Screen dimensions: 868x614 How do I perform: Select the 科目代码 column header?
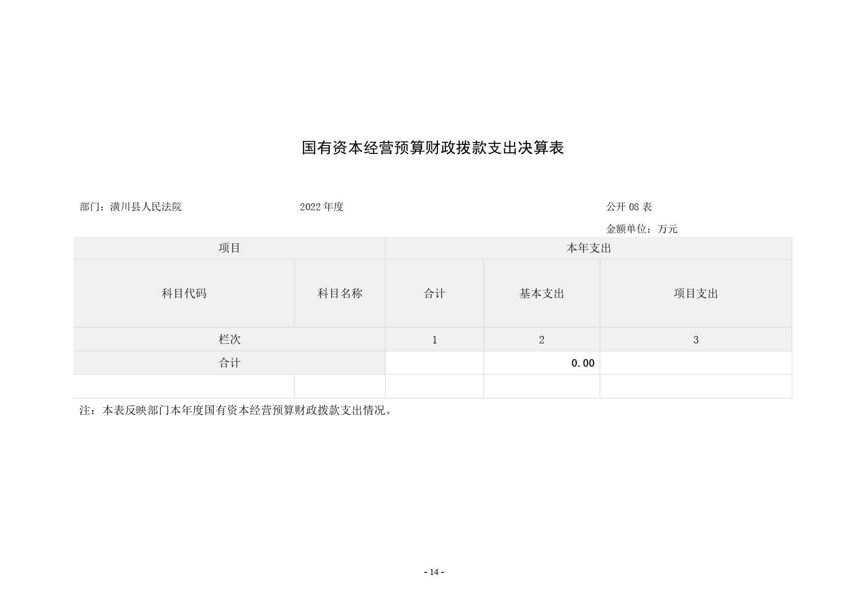pyautogui.click(x=184, y=293)
